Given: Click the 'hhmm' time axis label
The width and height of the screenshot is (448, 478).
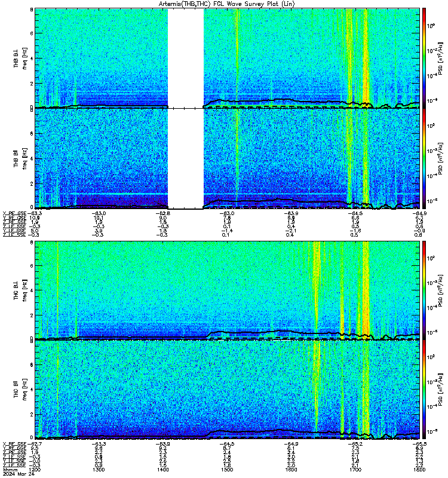Looking at the screenshot, I should point(10,470).
